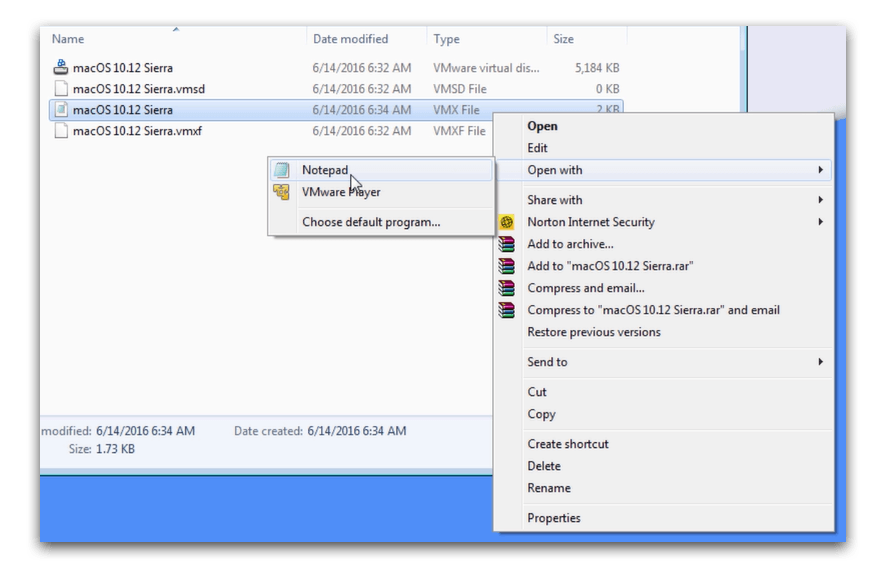Click the VMXF File type cell

point(459,131)
